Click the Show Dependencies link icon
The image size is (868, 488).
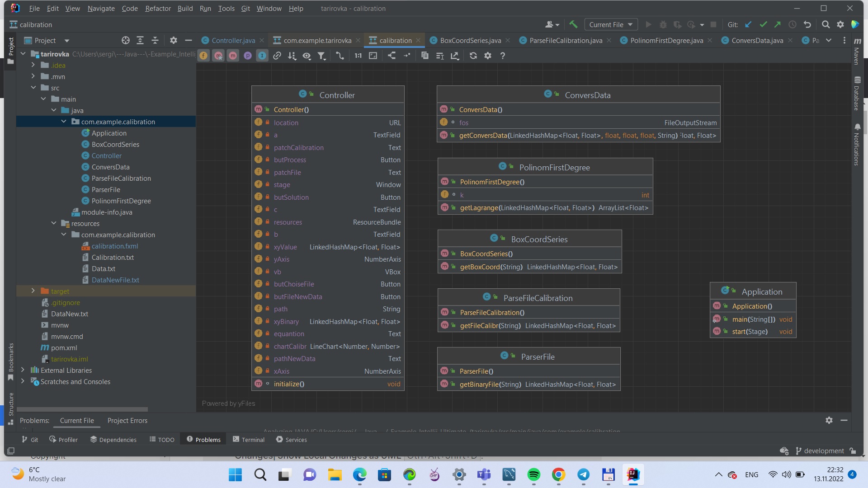[277, 56]
